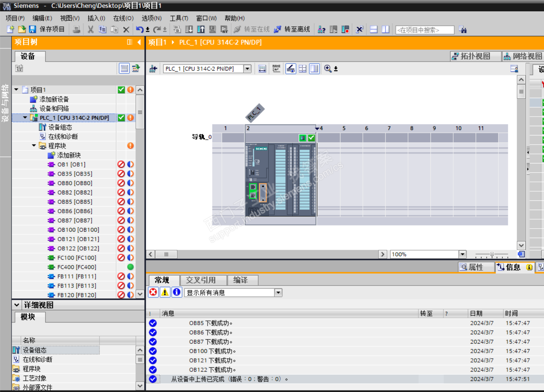The image size is (544, 392).
Task: Click the 拓扑视图 button
Action: [x=475, y=56]
